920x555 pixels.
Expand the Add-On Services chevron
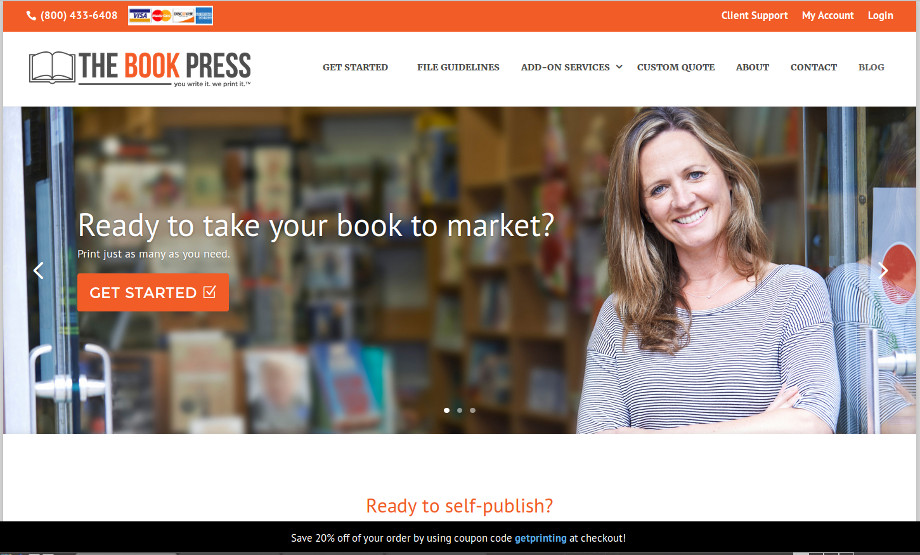[x=618, y=67]
